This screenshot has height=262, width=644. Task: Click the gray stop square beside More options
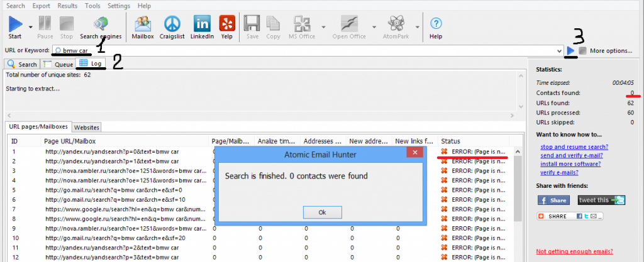(x=582, y=50)
